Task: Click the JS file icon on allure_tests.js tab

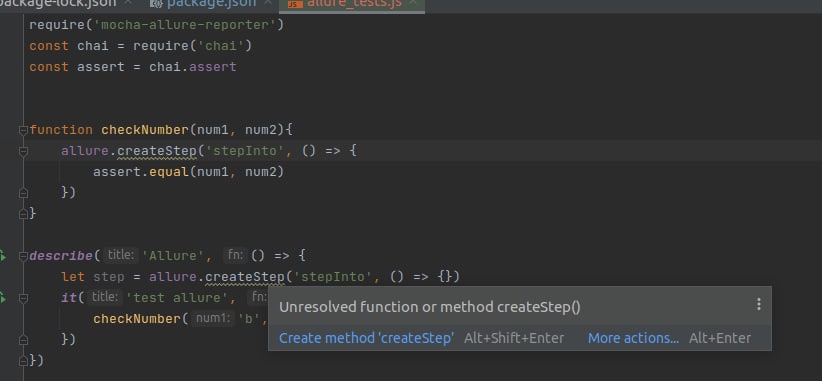Action: pyautogui.click(x=295, y=4)
